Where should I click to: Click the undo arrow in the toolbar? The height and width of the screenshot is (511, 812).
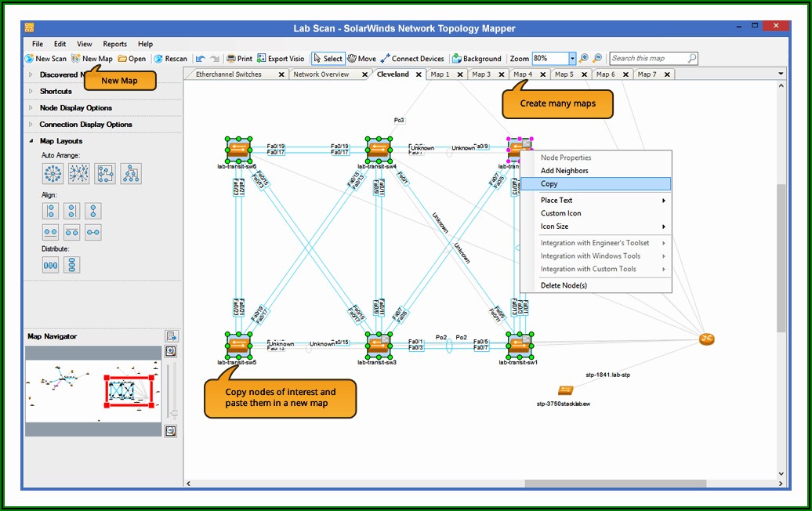point(201,59)
